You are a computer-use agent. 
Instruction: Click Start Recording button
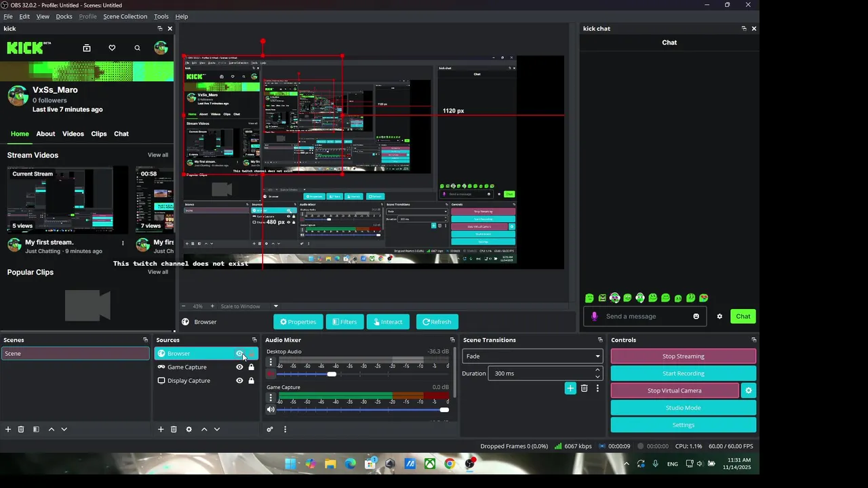684,373
